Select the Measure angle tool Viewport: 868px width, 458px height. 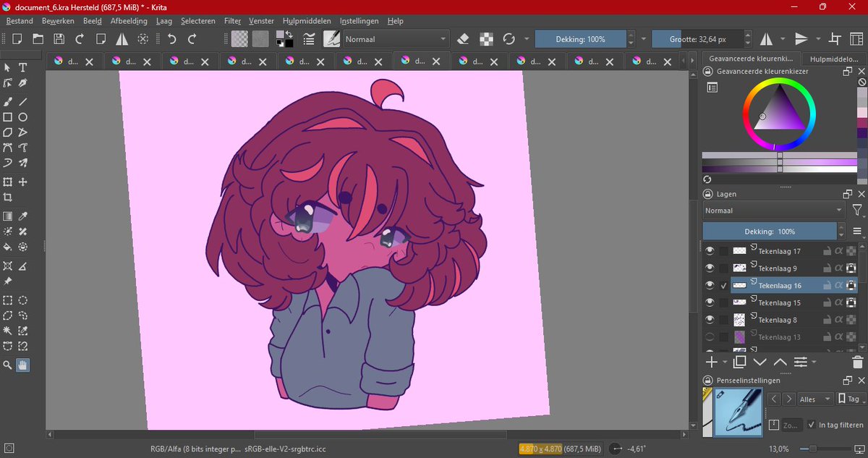(x=23, y=266)
